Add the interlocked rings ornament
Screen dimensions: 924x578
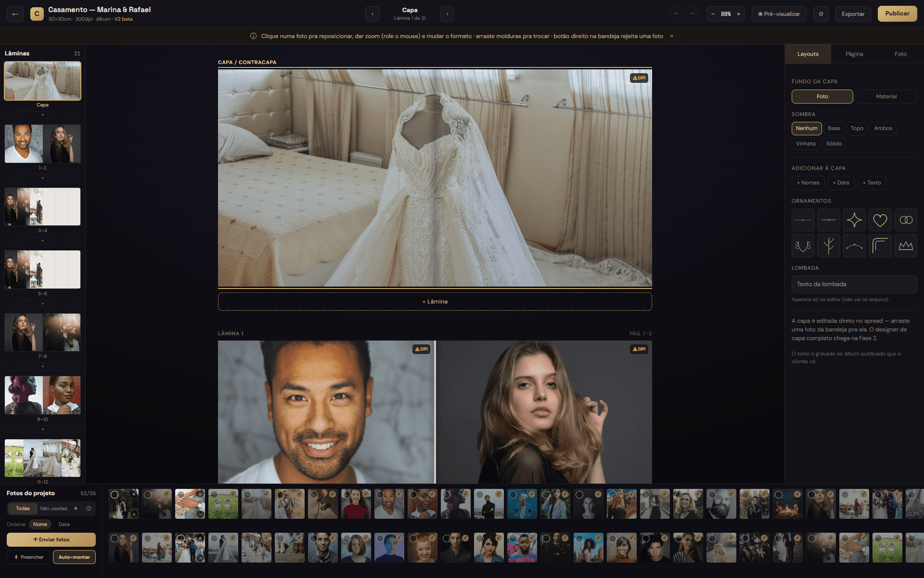pyautogui.click(x=906, y=220)
